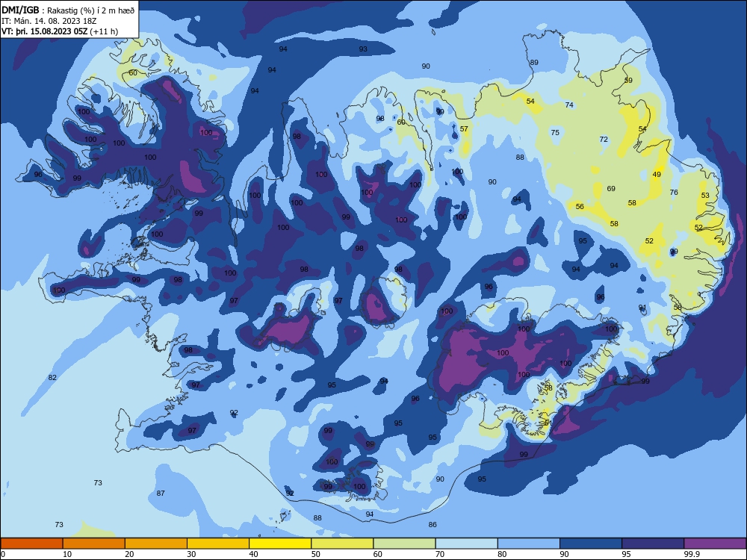
Task: Select the pale yellow 50–60 legend block
Action: click(x=342, y=544)
